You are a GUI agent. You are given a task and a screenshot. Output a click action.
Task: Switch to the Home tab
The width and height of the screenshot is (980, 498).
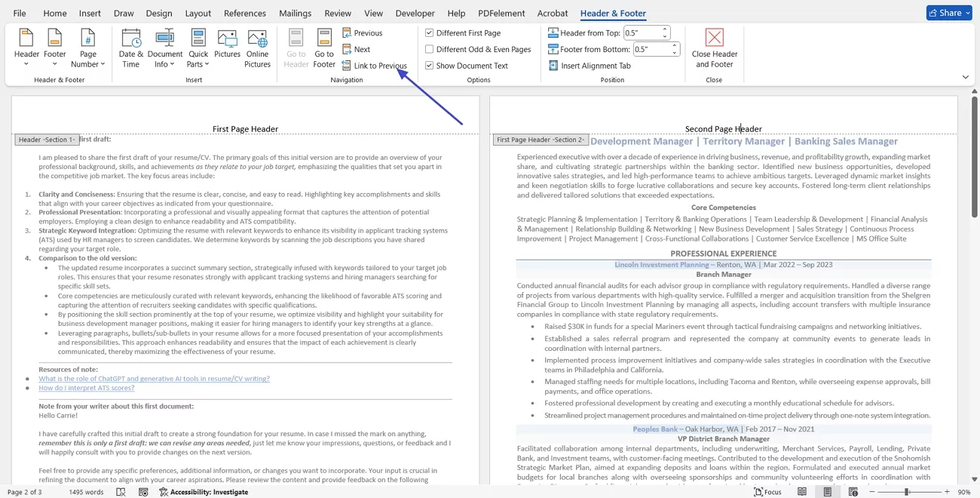[x=55, y=14]
